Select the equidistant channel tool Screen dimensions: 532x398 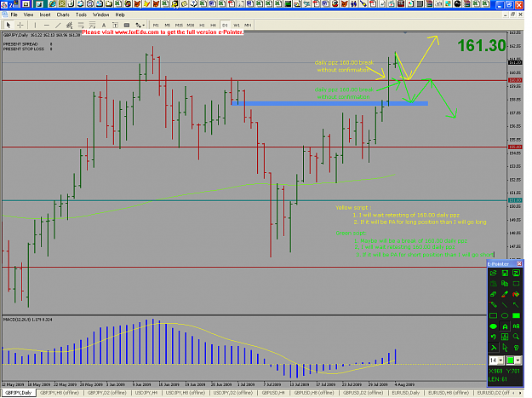tap(70, 25)
